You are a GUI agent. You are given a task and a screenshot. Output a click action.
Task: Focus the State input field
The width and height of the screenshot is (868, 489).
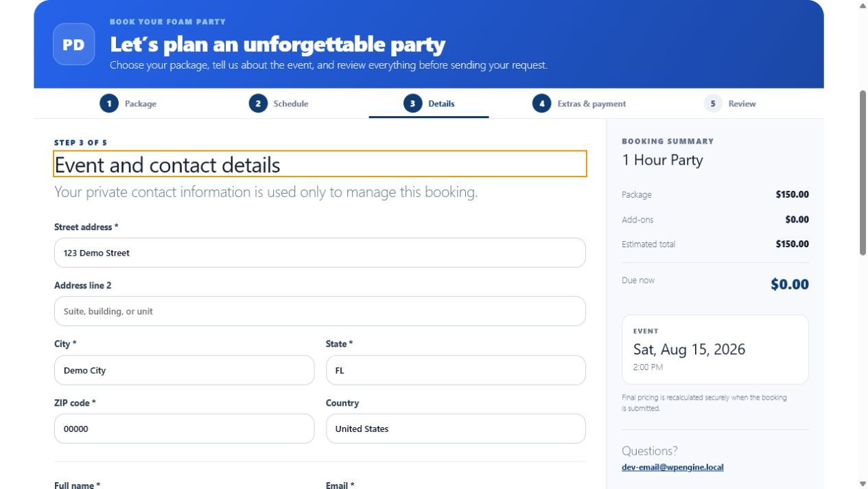point(456,370)
